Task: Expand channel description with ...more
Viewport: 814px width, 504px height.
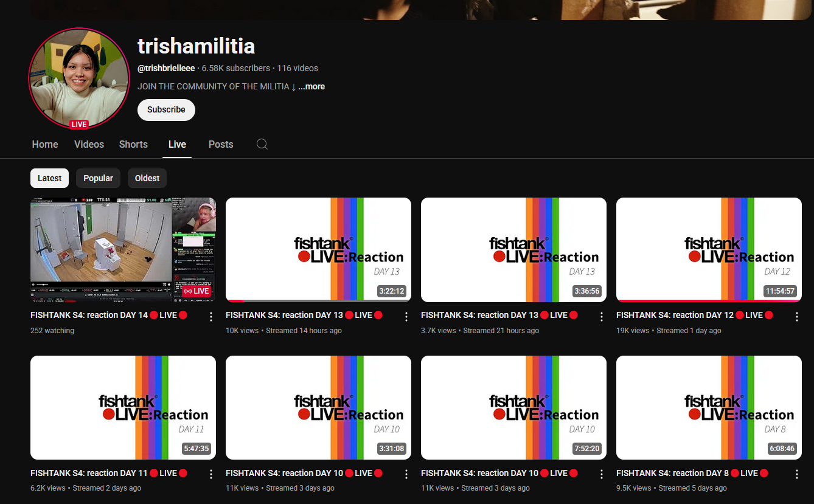Action: (311, 86)
